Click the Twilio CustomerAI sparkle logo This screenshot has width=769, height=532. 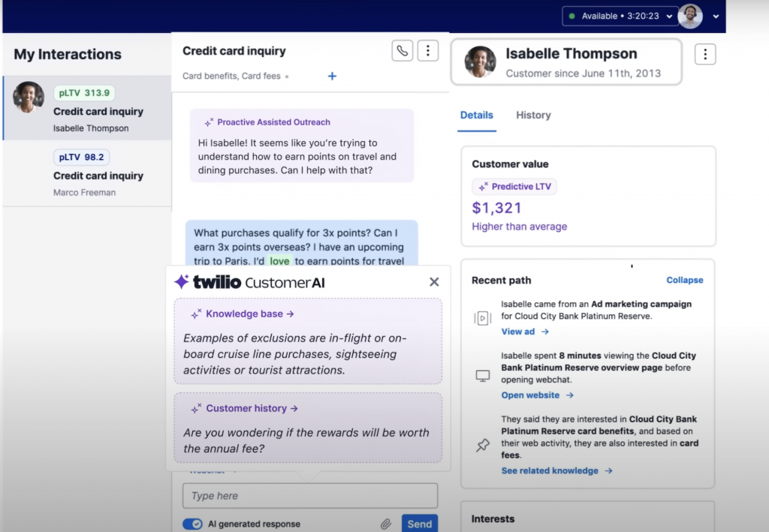pos(181,282)
